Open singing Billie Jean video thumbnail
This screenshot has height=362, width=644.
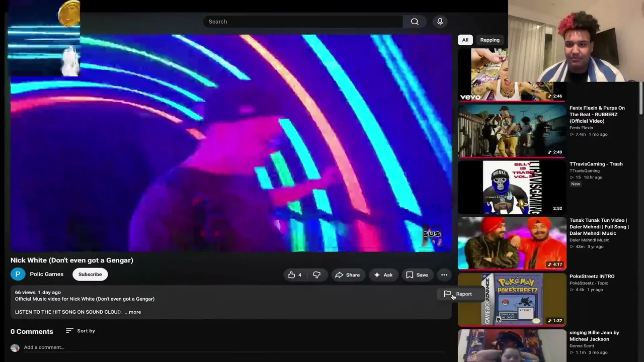(512, 346)
